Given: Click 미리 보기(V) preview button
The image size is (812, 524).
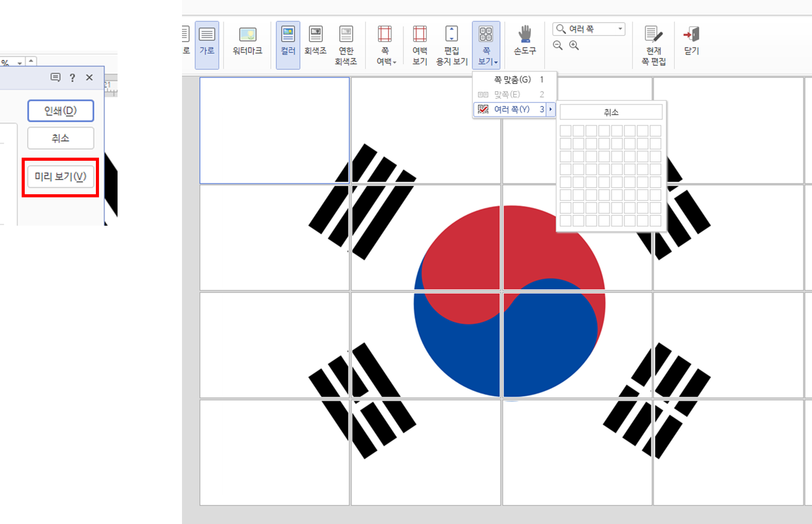Looking at the screenshot, I should 60,177.
